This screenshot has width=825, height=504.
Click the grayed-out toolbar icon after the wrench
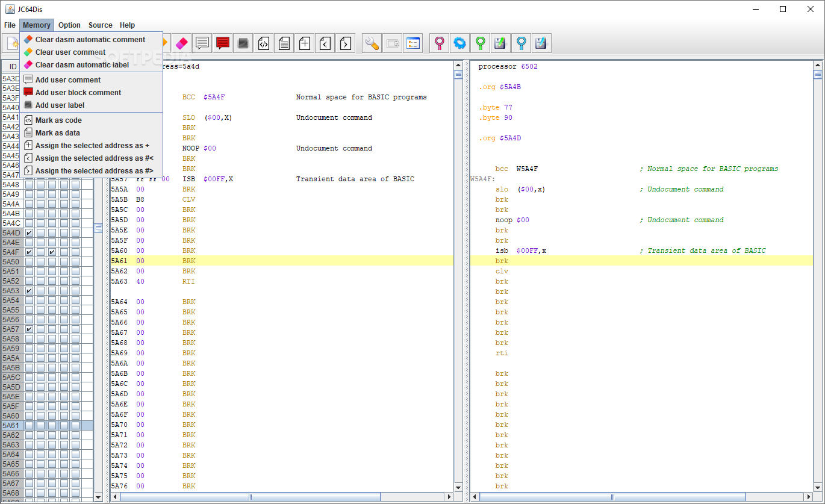pos(393,43)
